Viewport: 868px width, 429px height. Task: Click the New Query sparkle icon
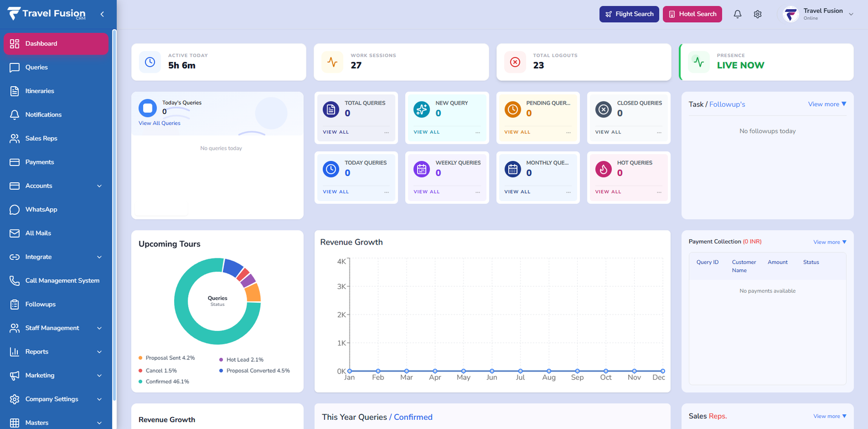click(x=422, y=110)
